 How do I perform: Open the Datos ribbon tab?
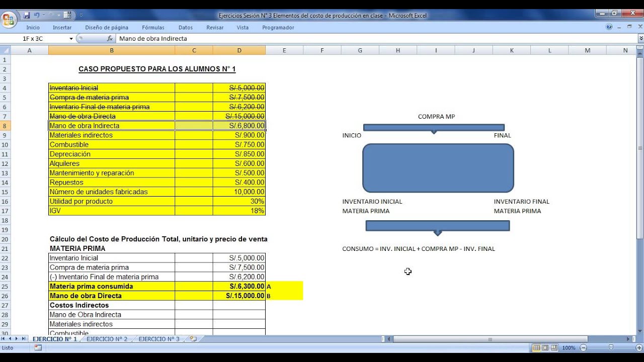186,28
